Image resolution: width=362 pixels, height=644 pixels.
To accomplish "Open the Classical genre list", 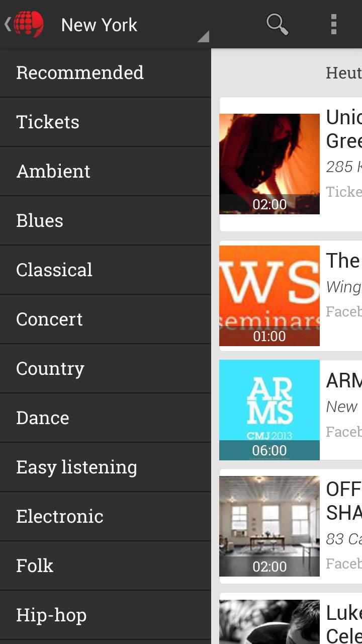I will (106, 270).
